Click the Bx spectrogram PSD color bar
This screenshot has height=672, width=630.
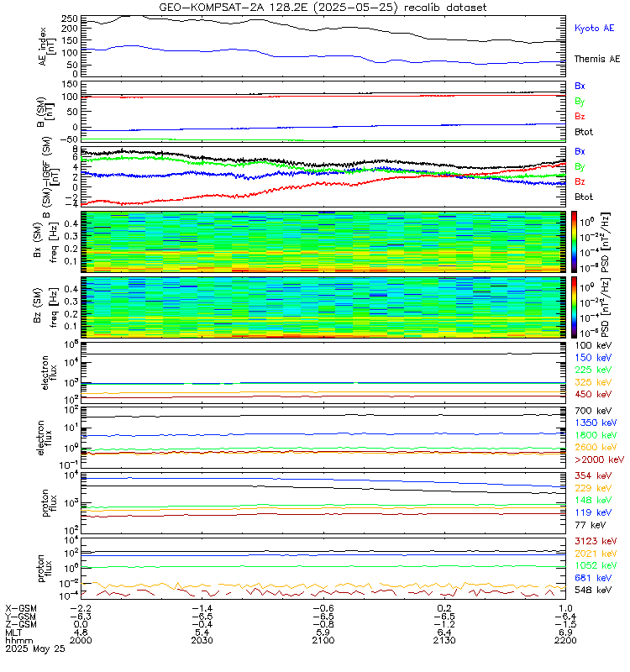[x=574, y=242]
